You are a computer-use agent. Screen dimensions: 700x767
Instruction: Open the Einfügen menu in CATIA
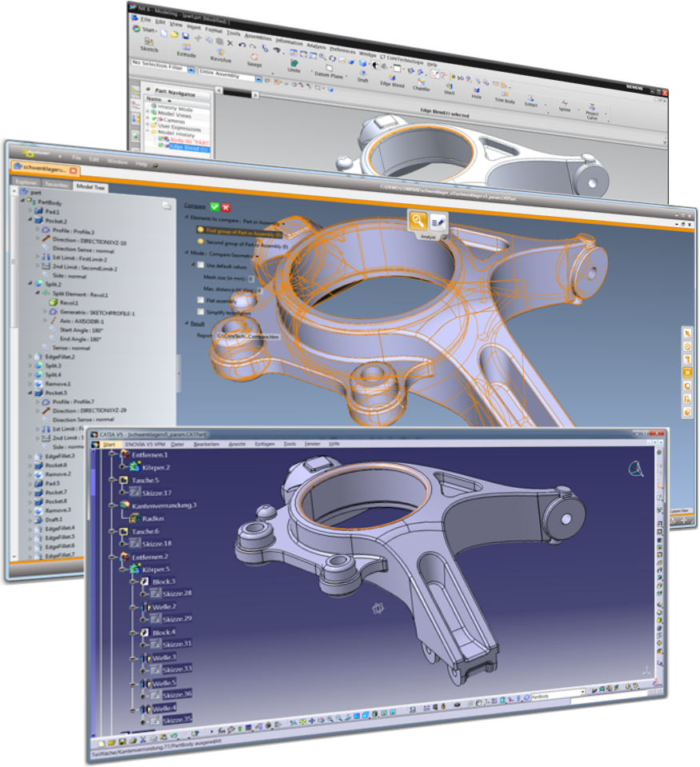click(x=264, y=444)
